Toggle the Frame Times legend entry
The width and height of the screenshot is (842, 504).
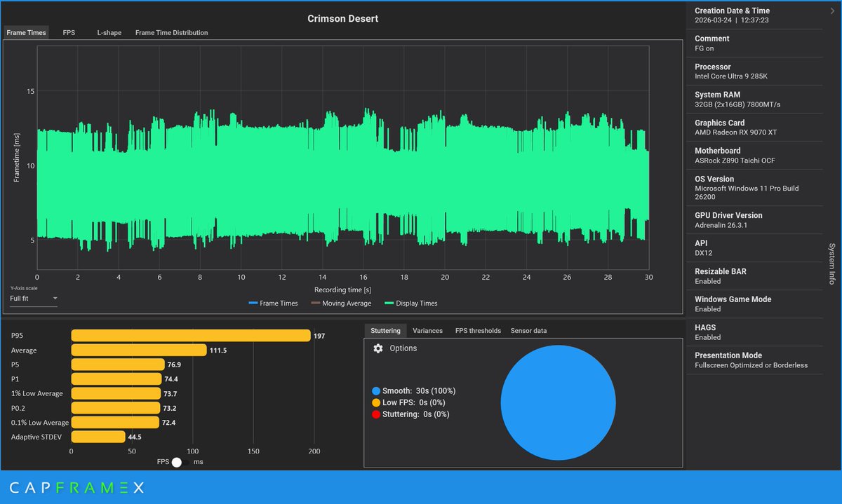[273, 304]
